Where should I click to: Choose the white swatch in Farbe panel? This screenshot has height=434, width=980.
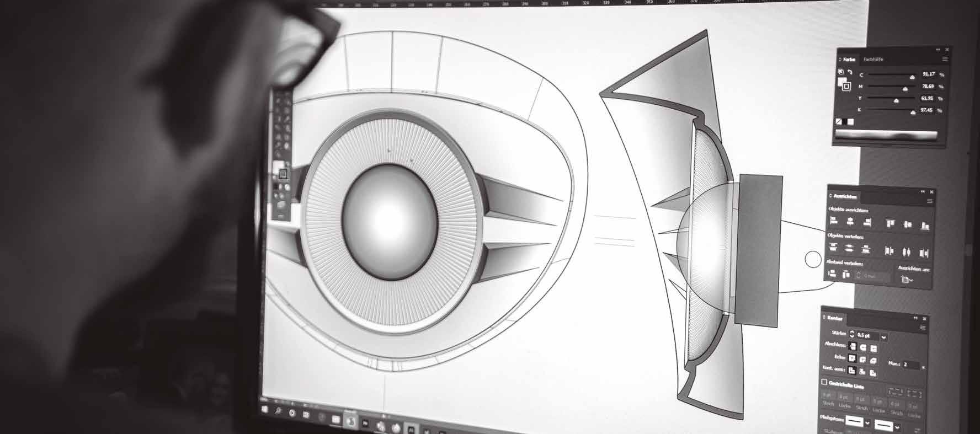[851, 121]
